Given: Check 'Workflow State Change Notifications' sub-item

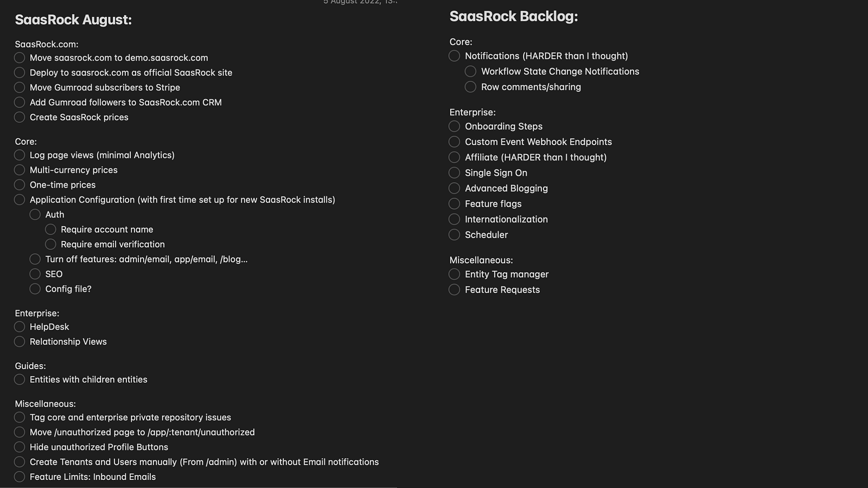Looking at the screenshot, I should pos(470,71).
